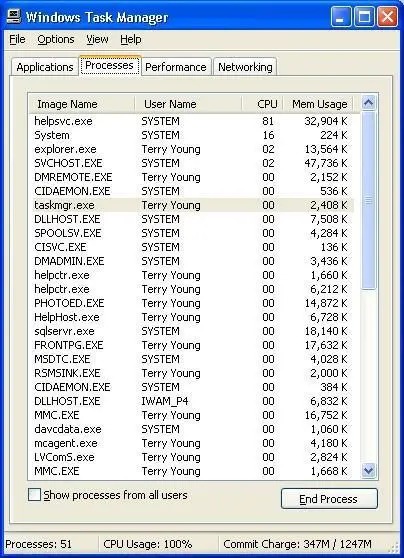Click the vertical scrollbar thumb
Viewport: 404px width, 558px height.
pos(368,200)
